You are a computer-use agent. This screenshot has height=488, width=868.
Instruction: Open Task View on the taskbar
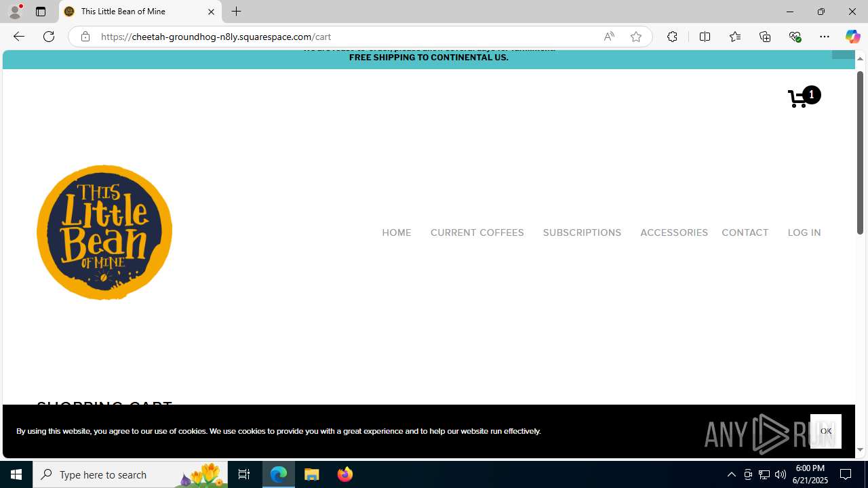tap(244, 474)
